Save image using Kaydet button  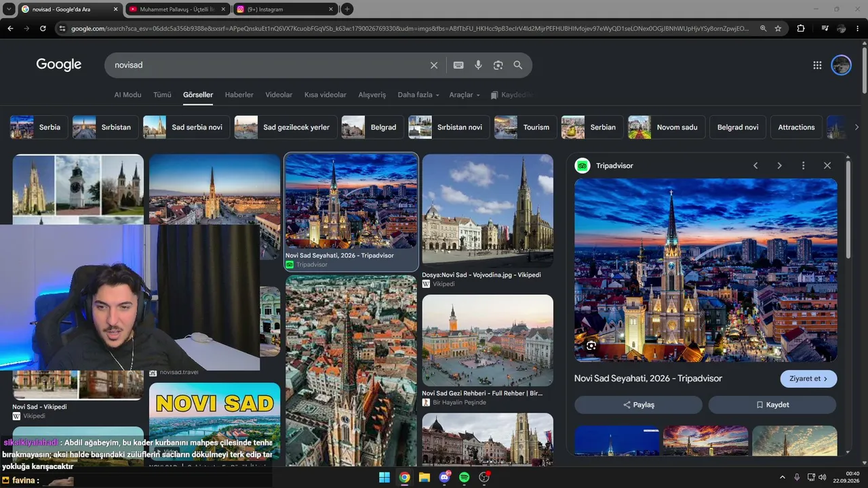(772, 405)
